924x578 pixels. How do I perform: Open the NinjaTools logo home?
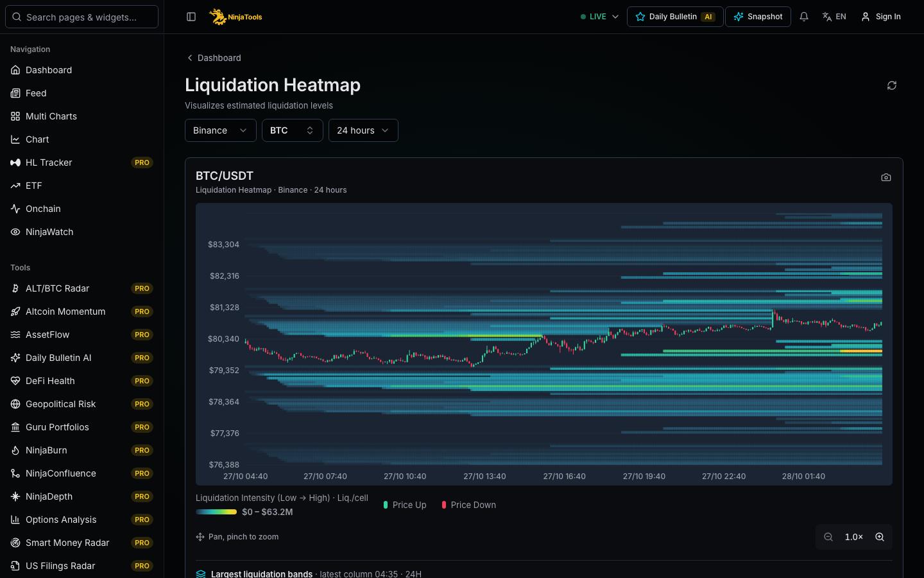tap(235, 17)
